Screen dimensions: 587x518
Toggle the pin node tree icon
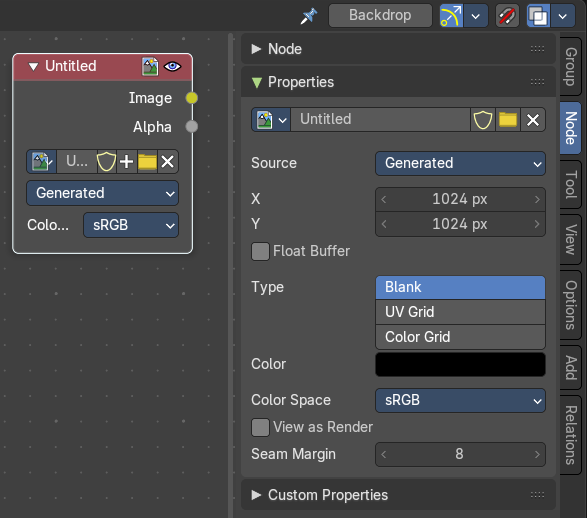pos(309,16)
